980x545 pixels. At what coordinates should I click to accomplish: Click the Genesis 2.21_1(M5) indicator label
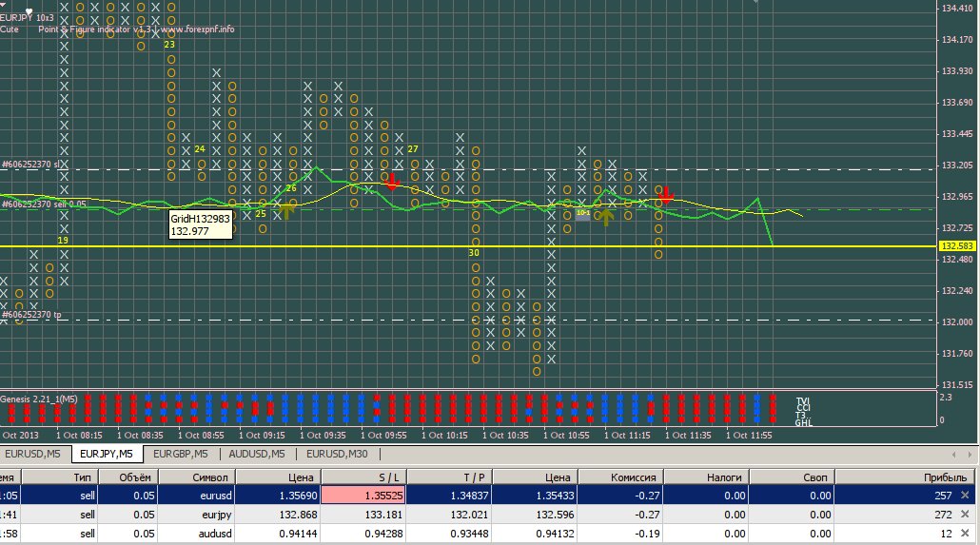pyautogui.click(x=39, y=399)
